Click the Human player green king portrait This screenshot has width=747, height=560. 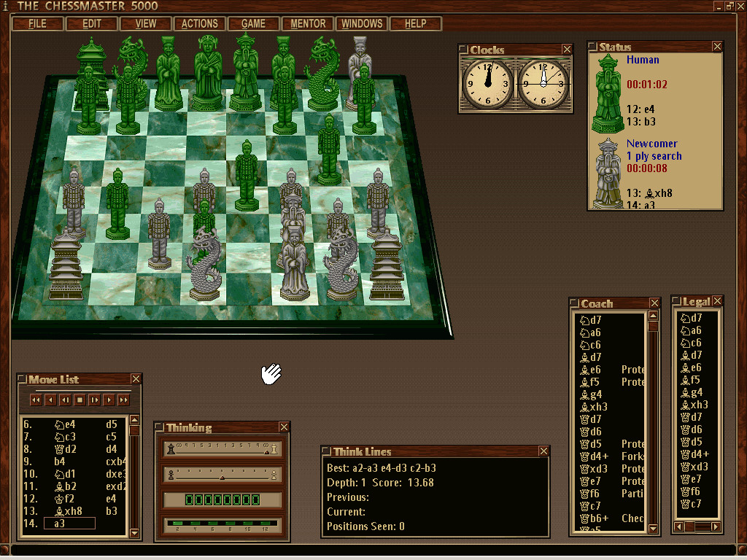tap(608, 93)
